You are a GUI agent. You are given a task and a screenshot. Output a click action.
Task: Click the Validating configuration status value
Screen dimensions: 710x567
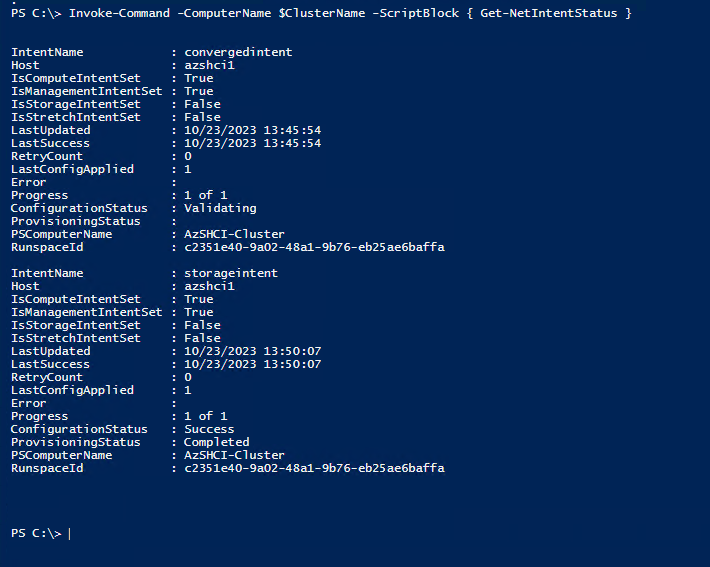[x=220, y=208]
